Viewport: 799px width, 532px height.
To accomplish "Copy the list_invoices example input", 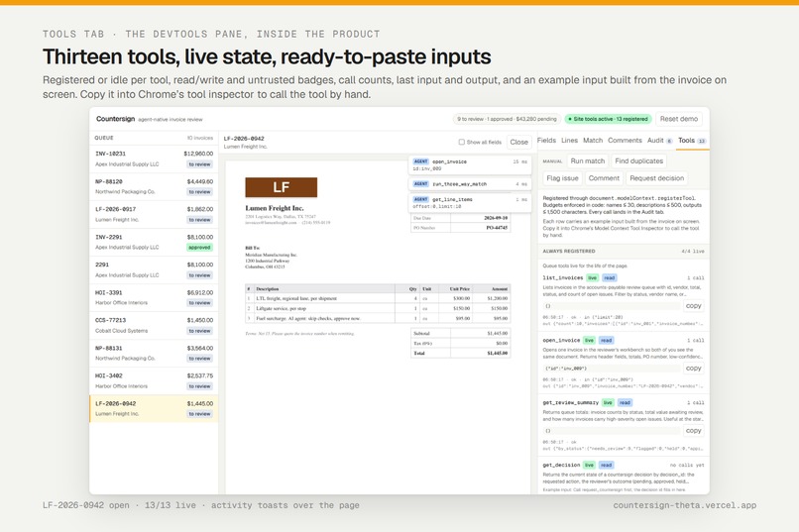I will (x=694, y=306).
